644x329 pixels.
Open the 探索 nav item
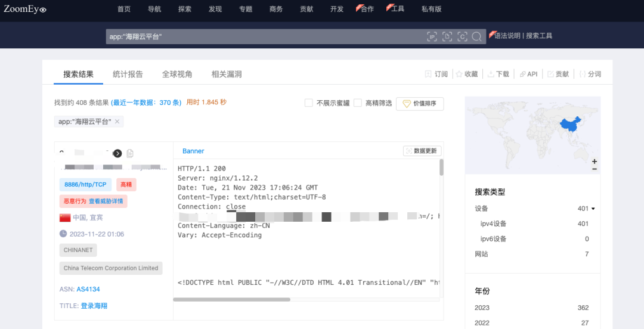click(x=185, y=9)
